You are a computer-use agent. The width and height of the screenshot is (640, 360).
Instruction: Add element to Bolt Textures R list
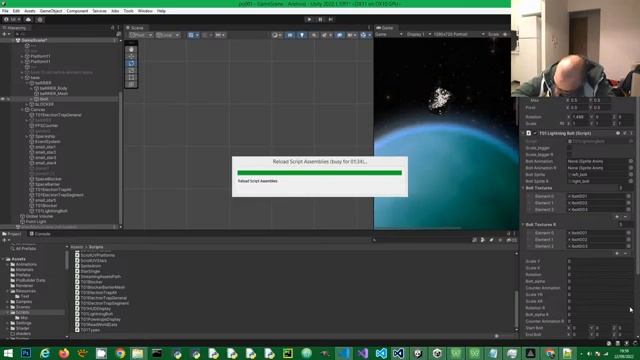617,253
